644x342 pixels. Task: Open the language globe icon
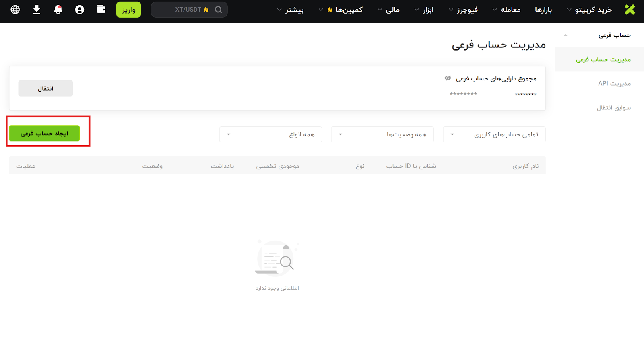(x=15, y=10)
